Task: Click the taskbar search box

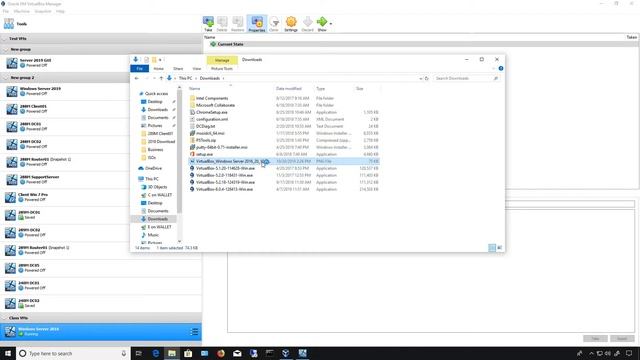Action: [x=73, y=353]
